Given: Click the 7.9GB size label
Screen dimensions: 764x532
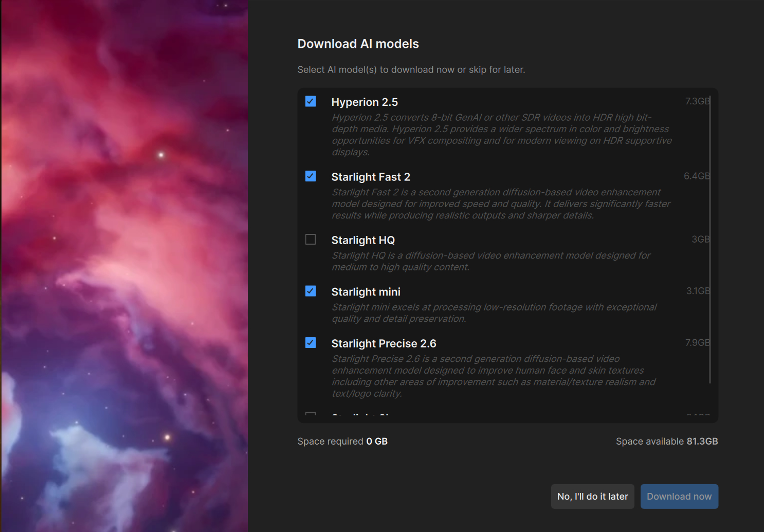Looking at the screenshot, I should [x=697, y=343].
